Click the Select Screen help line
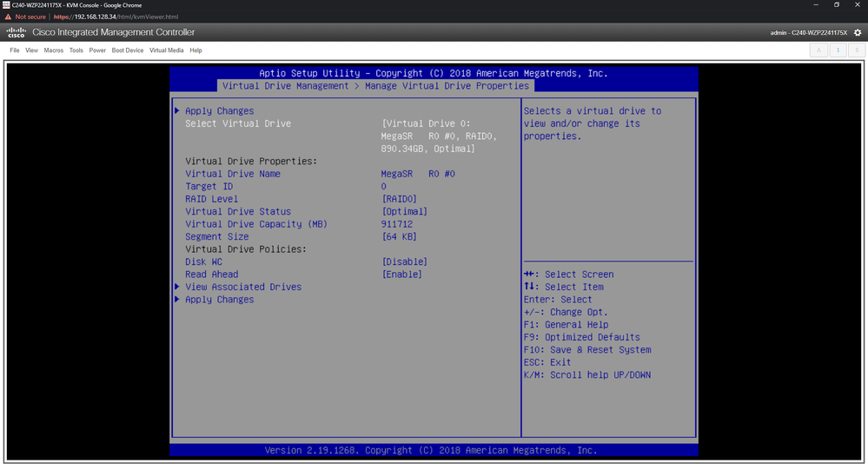 [x=568, y=275]
